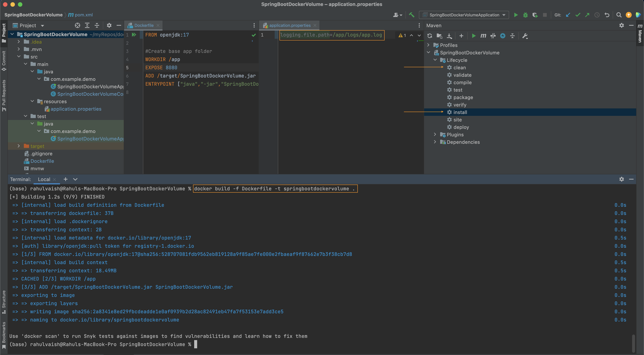Select Dockerfile in project tree
The width and height of the screenshot is (644, 355).
pyautogui.click(x=42, y=161)
